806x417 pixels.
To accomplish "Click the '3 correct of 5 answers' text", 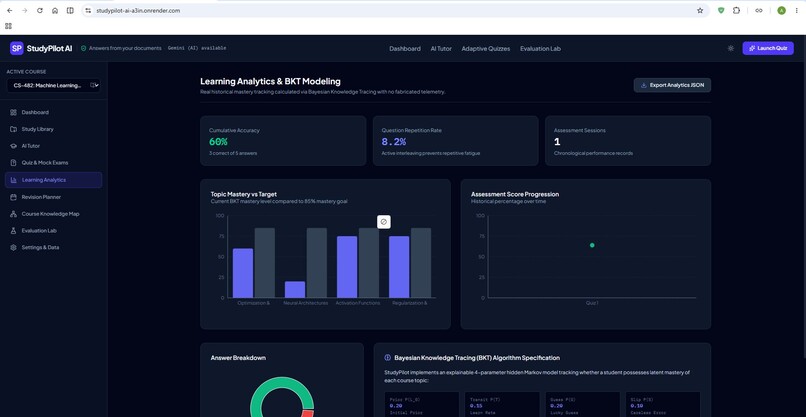I will coord(233,153).
